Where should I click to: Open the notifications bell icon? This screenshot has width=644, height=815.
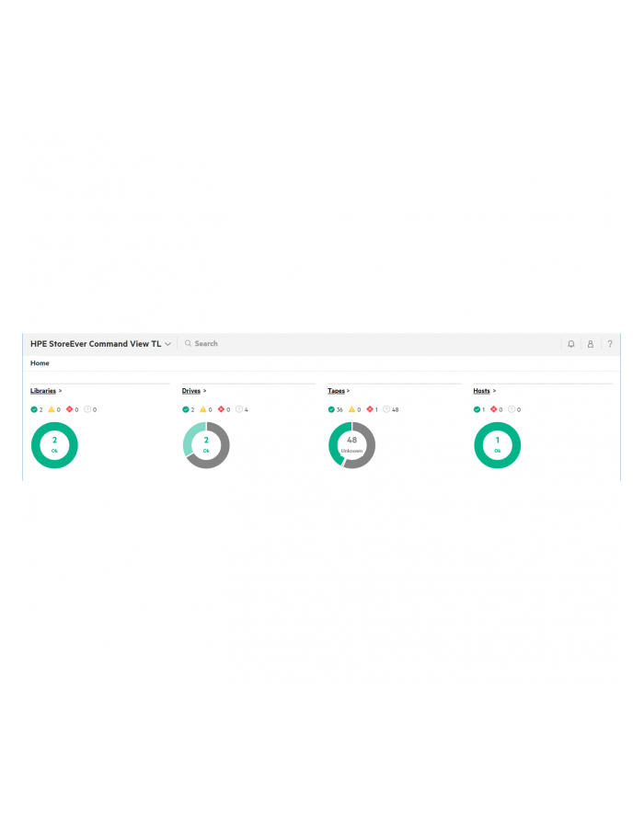[570, 344]
